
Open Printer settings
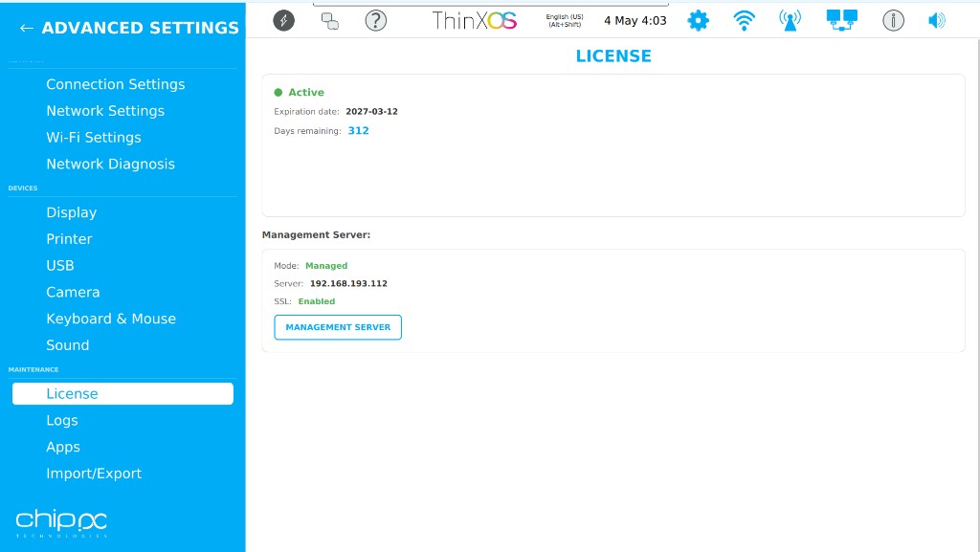click(x=69, y=239)
